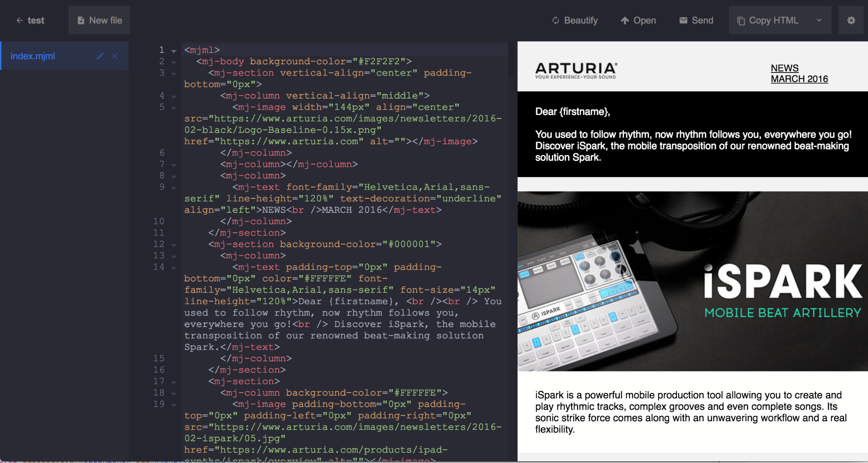Collapse the mj-body fold at line 2
The image size is (868, 463).
pos(174,63)
